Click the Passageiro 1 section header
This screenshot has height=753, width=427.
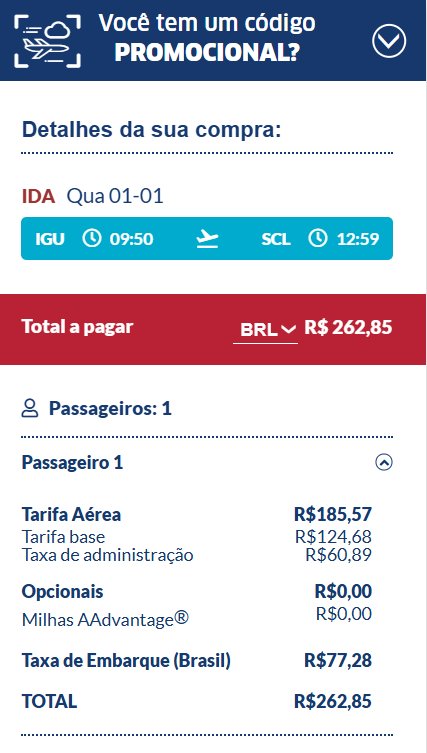[207, 463]
